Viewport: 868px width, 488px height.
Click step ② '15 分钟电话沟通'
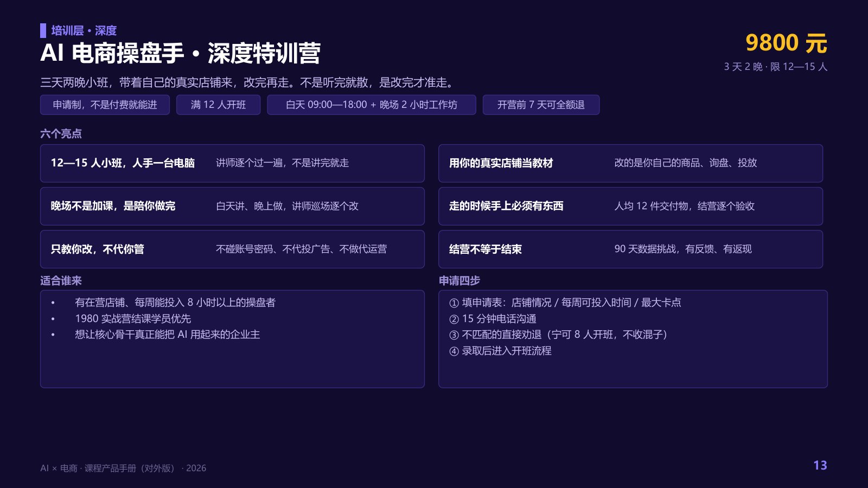click(493, 319)
